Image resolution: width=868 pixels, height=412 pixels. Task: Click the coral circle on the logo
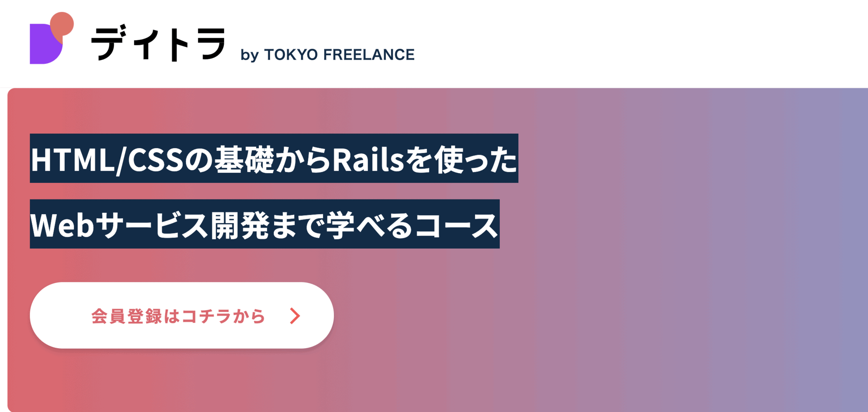[62, 23]
